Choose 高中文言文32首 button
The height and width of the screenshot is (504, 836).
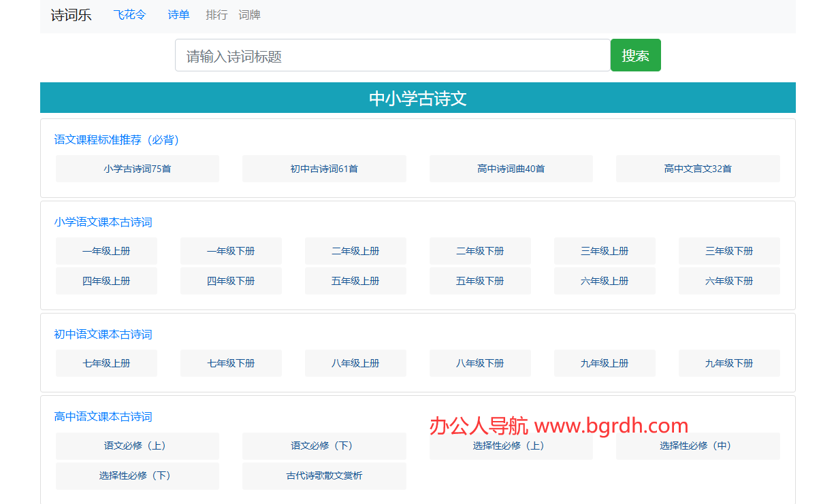[x=698, y=169]
